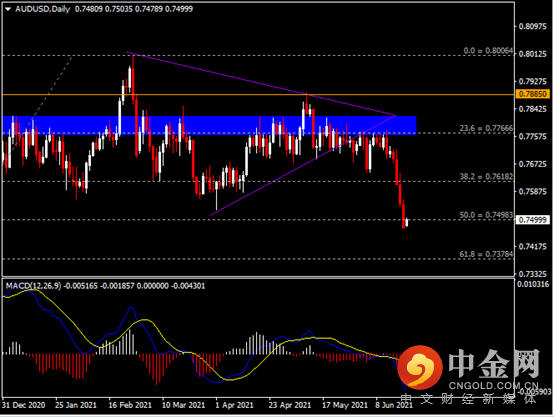Click the orange horizontal line
The image size is (554, 417).
click(258, 95)
